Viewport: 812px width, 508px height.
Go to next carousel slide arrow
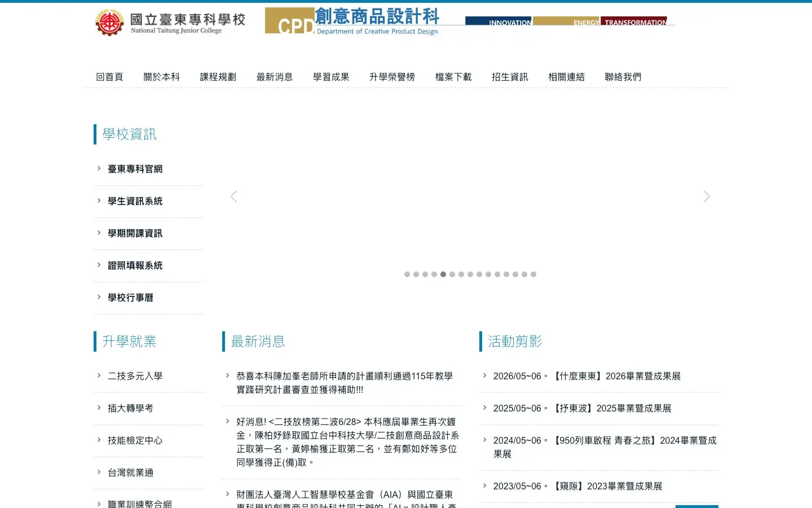[707, 196]
